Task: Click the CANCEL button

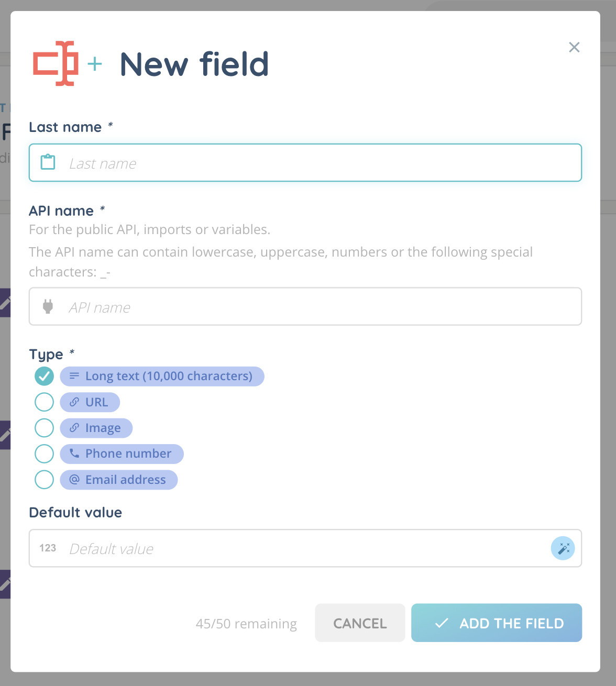Action: coord(360,623)
